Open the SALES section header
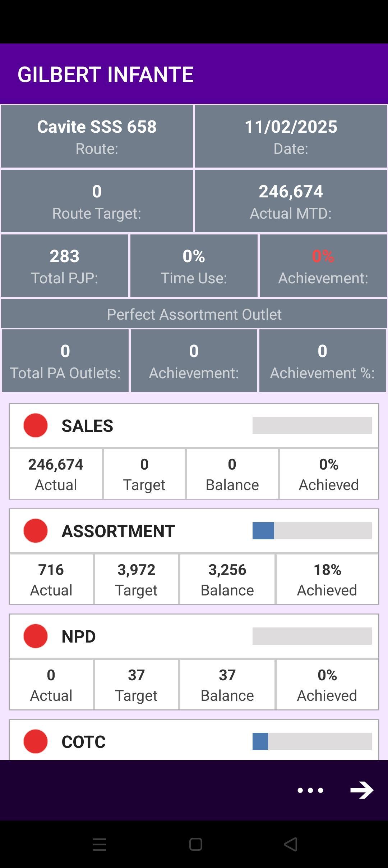The image size is (388, 868). tap(144, 426)
